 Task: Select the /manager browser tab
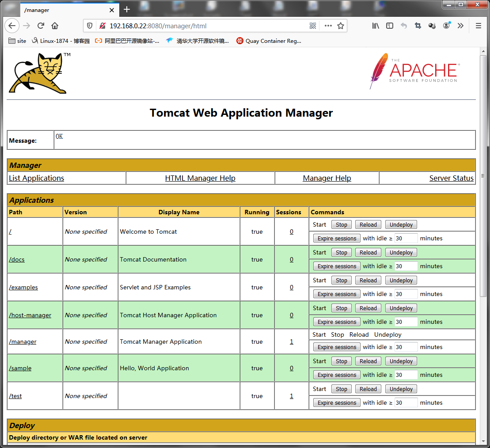(x=70, y=10)
